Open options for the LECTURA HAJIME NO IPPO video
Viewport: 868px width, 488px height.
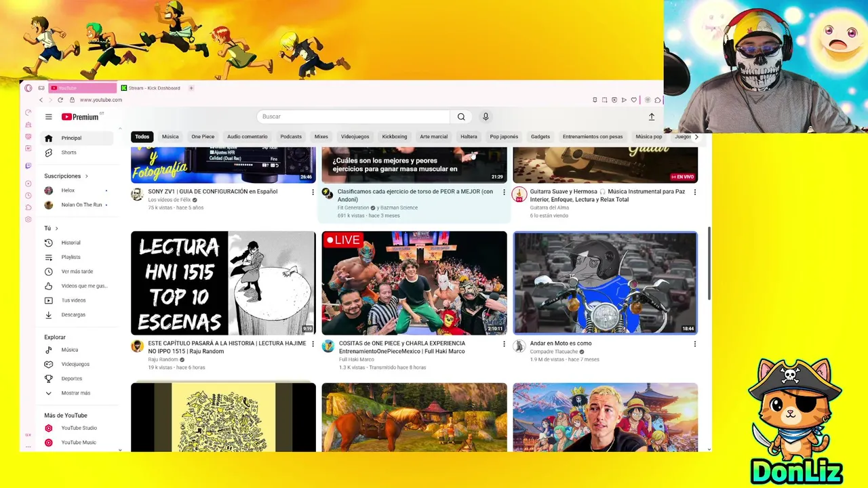click(313, 344)
